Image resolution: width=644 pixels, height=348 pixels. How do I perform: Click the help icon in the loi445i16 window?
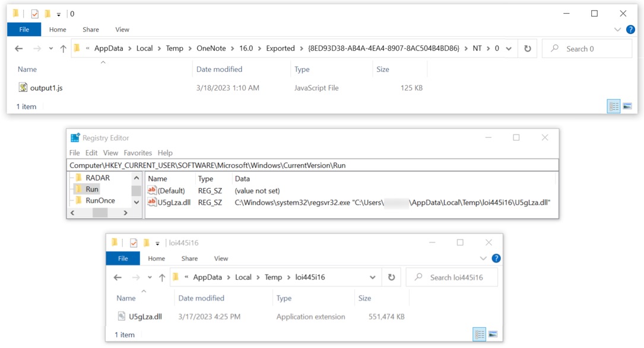[496, 258]
